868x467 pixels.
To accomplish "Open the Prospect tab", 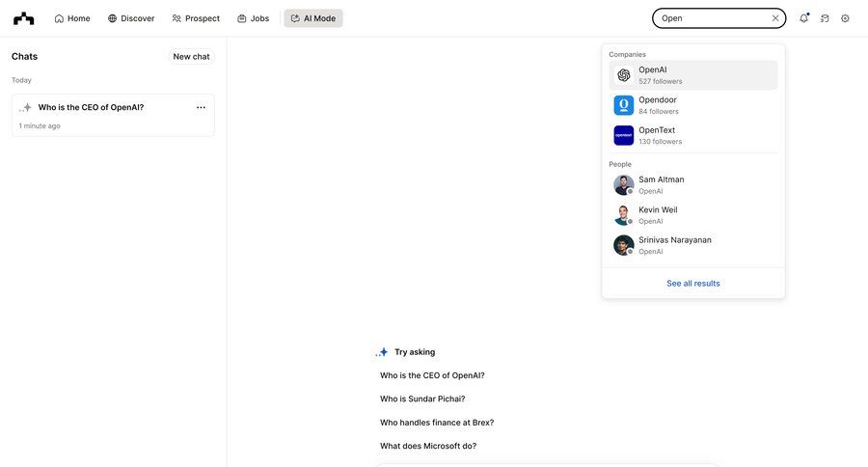I will pyautogui.click(x=196, y=18).
